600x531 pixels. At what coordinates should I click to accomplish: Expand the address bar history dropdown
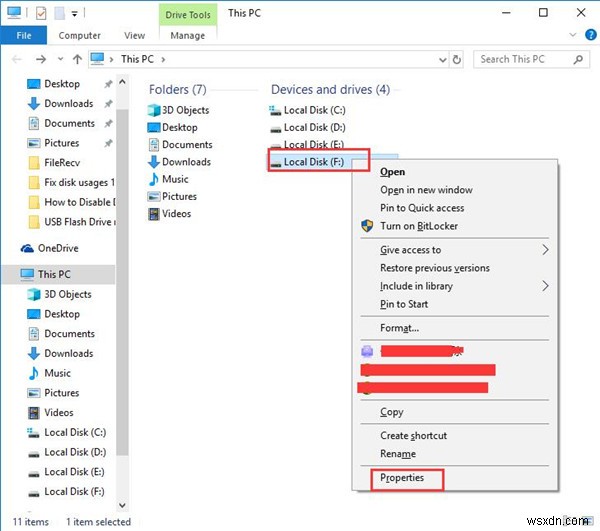443,60
